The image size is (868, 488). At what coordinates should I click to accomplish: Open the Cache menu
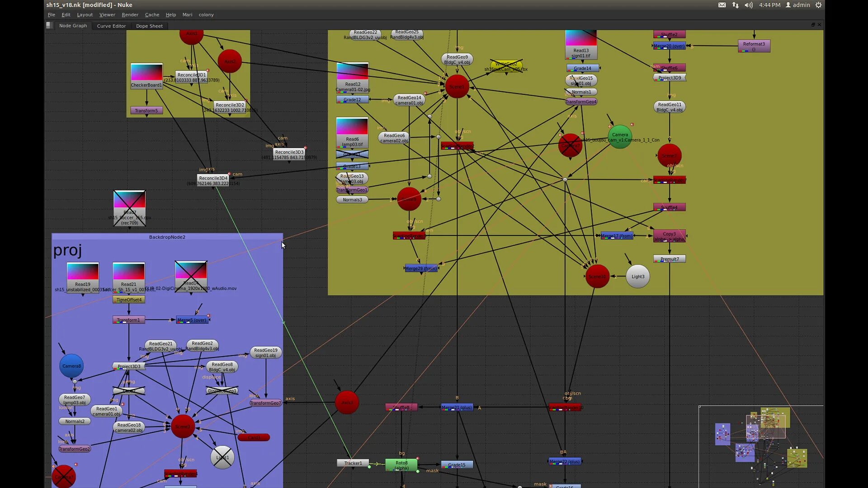coord(152,15)
